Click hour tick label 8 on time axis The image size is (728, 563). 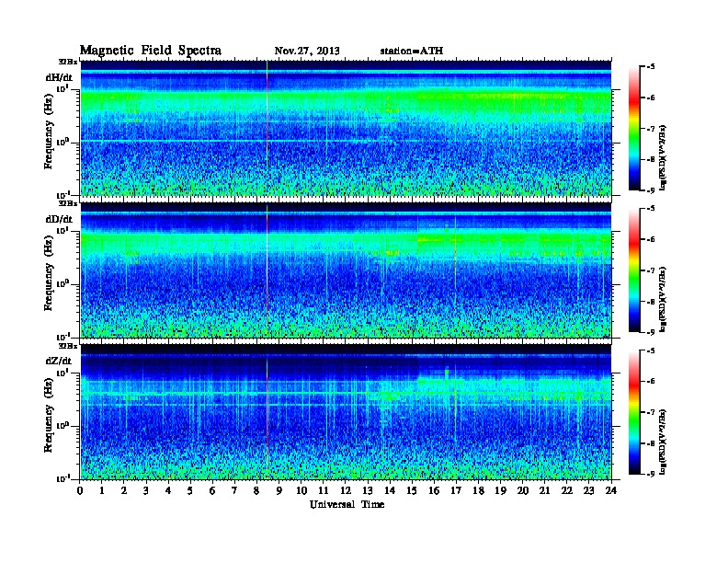257,490
